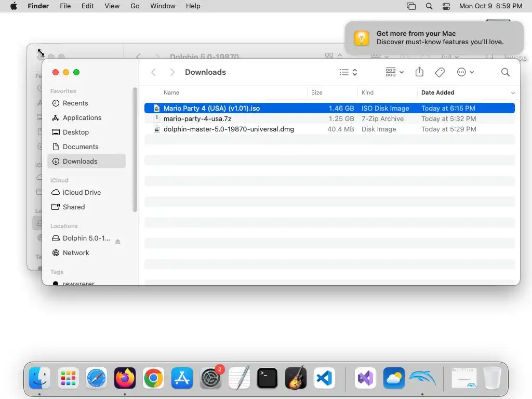Viewport: 532px width, 399px height.
Task: Select Recents in the sidebar
Action: pos(87,103)
